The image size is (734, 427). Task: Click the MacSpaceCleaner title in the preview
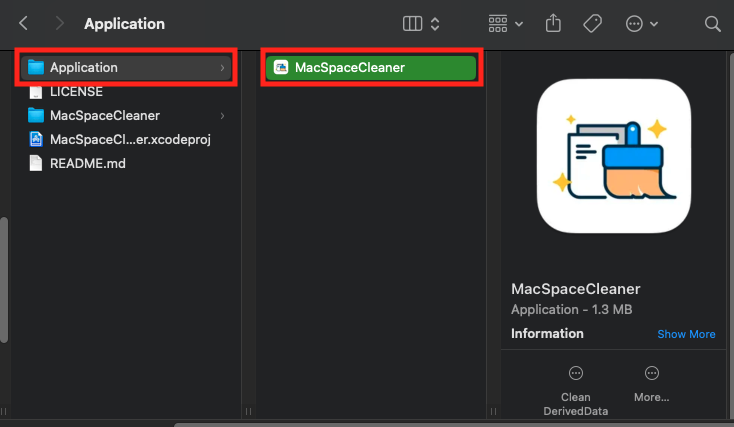tap(575, 289)
